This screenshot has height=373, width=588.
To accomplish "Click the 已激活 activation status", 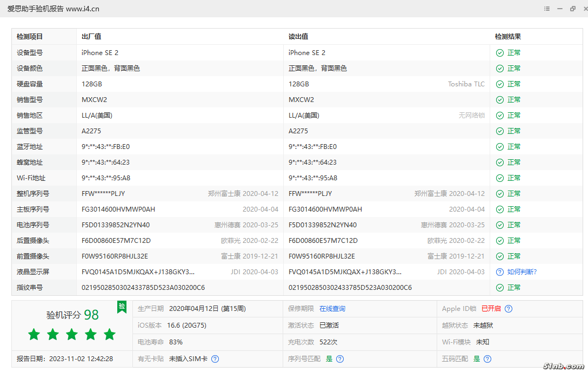I will [329, 325].
